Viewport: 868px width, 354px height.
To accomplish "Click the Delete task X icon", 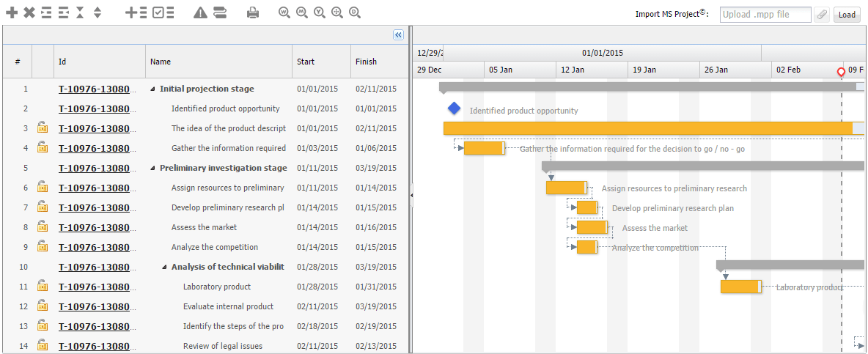I will (29, 12).
